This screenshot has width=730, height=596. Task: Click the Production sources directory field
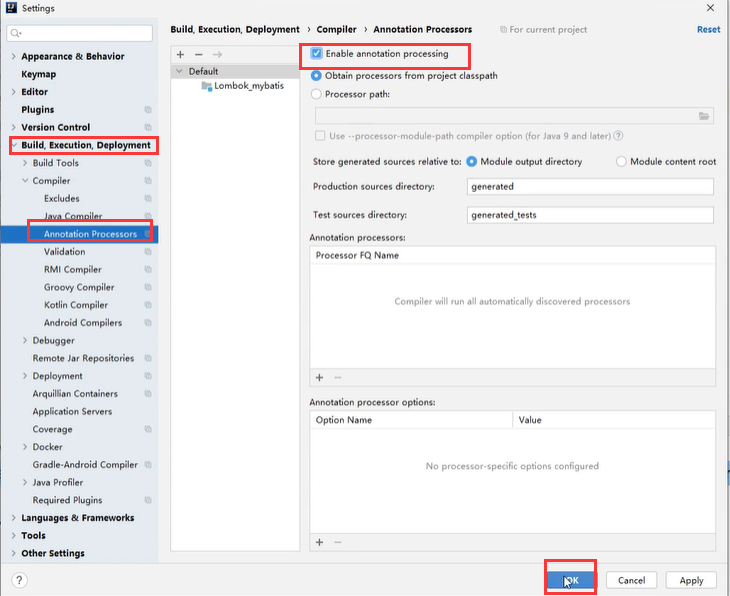click(590, 187)
